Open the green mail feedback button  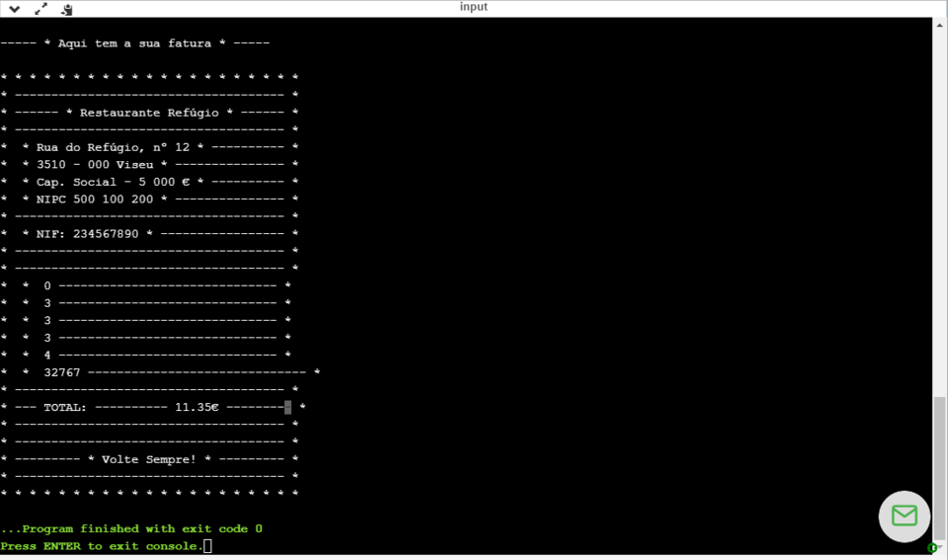(x=904, y=516)
